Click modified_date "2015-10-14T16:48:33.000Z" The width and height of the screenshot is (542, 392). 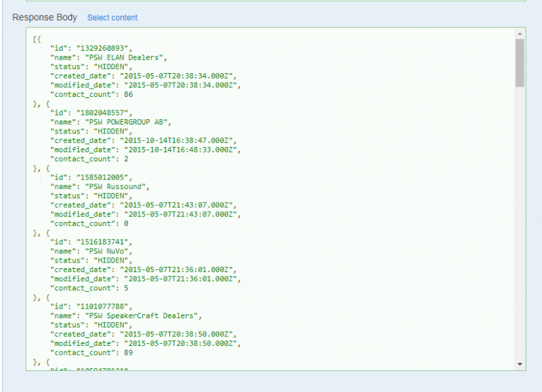tap(180, 150)
